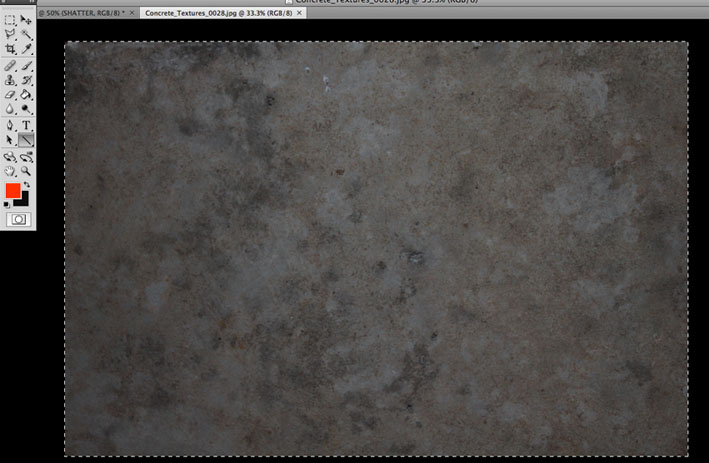The image size is (709, 463).
Task: Reset default foreground and background colors
Action: [x=6, y=205]
